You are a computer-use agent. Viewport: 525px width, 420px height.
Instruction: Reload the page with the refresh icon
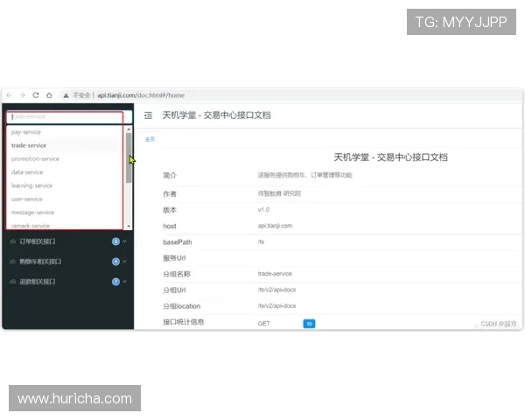(36, 95)
